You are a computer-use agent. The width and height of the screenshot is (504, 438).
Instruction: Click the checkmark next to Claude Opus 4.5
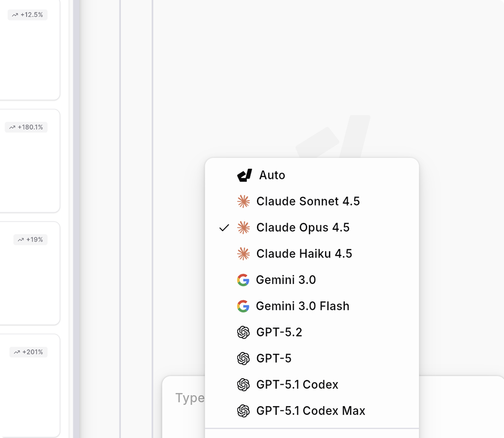[x=224, y=228]
